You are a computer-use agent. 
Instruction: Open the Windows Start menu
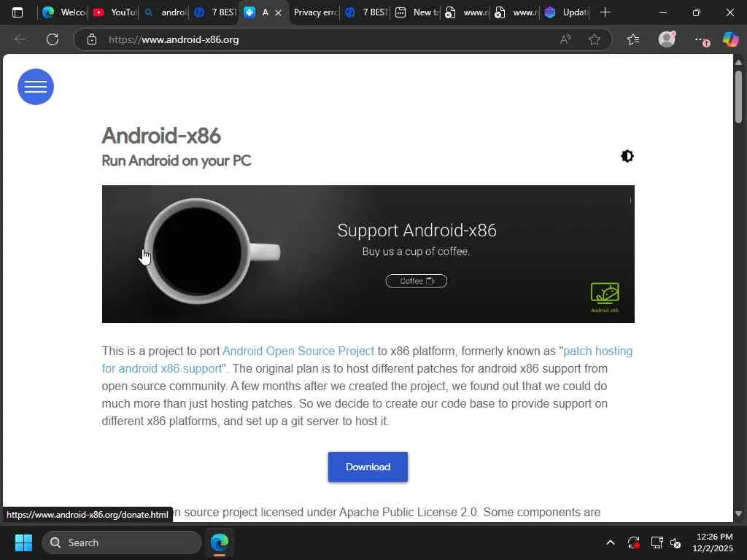click(x=23, y=542)
